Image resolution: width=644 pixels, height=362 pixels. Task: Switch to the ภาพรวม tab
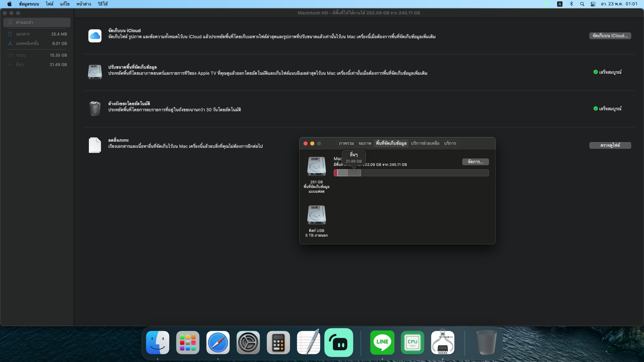(x=346, y=143)
